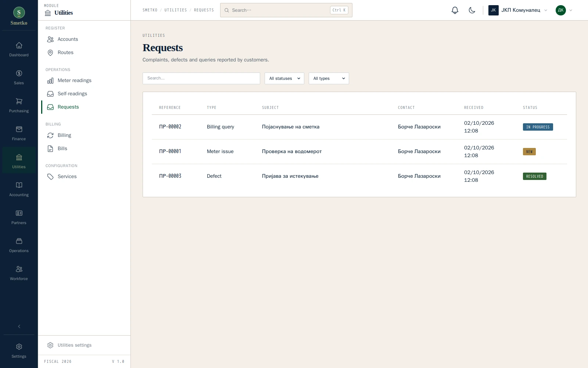Click subject Пријава за истекување

[x=290, y=176]
